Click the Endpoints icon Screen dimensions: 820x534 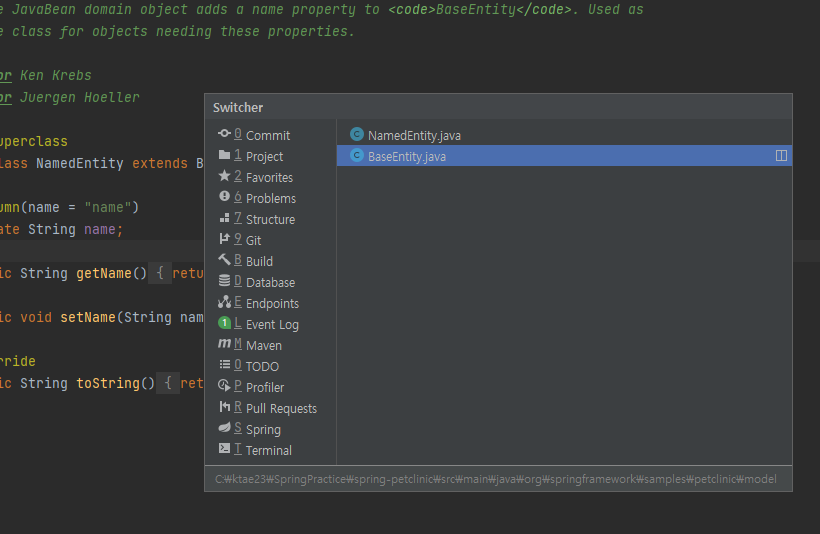224,302
